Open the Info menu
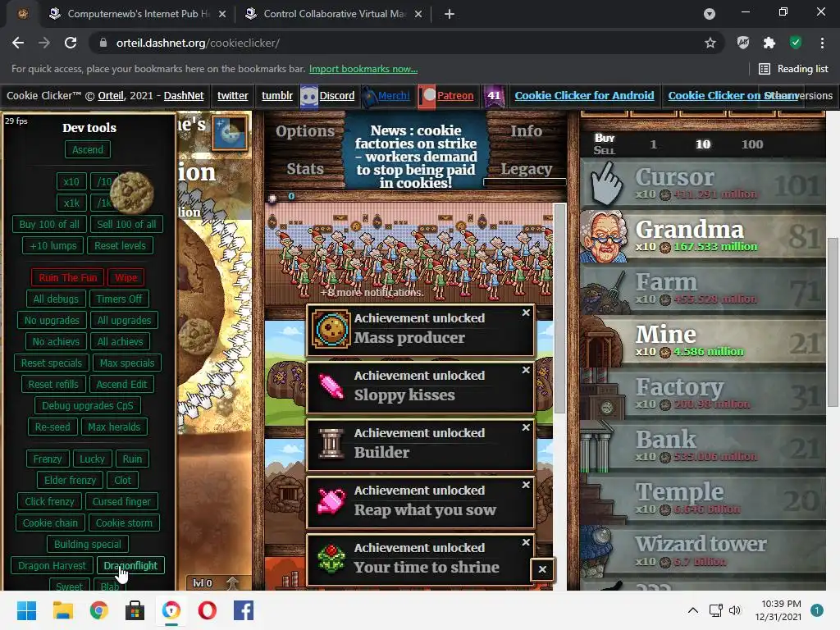Image resolution: width=840 pixels, height=630 pixels. coord(526,131)
